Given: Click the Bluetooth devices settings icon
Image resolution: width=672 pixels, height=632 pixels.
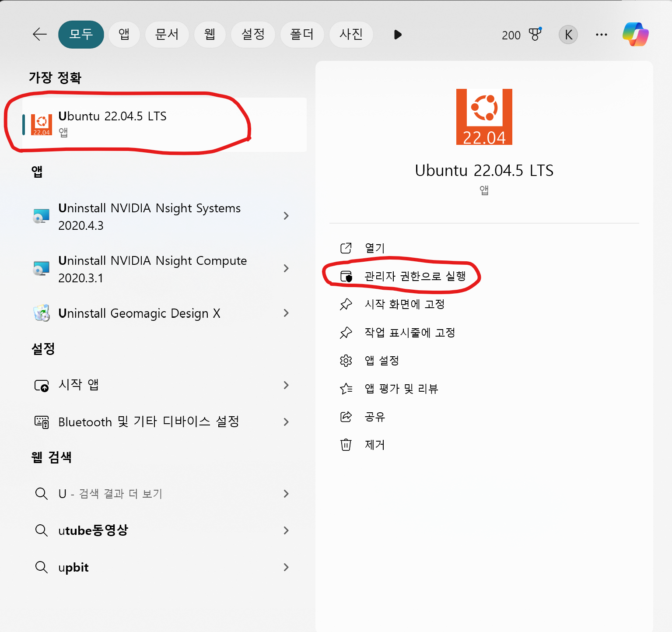Looking at the screenshot, I should tap(42, 422).
